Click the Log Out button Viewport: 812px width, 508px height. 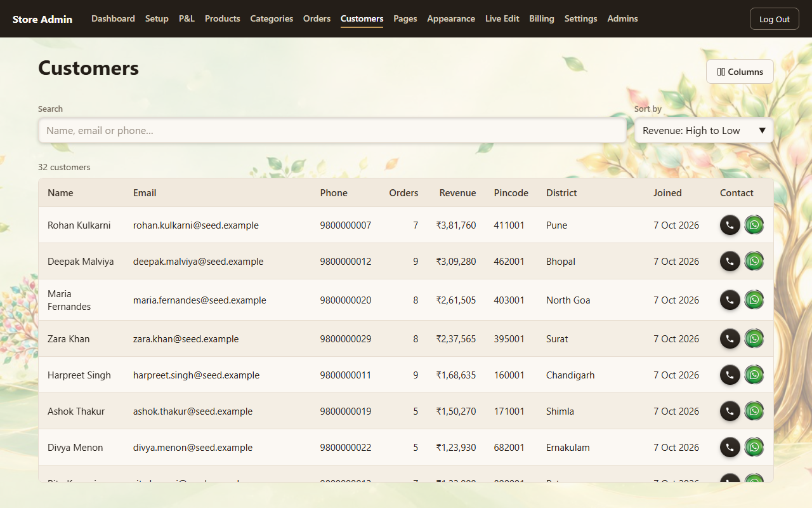[x=775, y=19]
